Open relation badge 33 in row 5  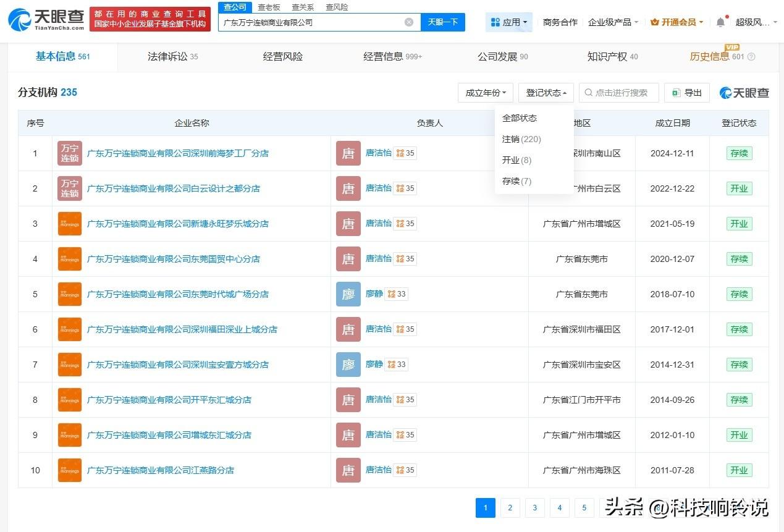[397, 294]
